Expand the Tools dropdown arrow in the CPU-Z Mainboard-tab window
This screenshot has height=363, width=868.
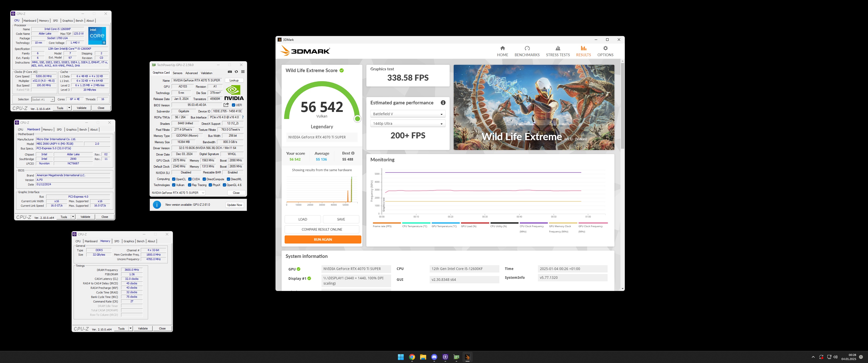click(73, 217)
